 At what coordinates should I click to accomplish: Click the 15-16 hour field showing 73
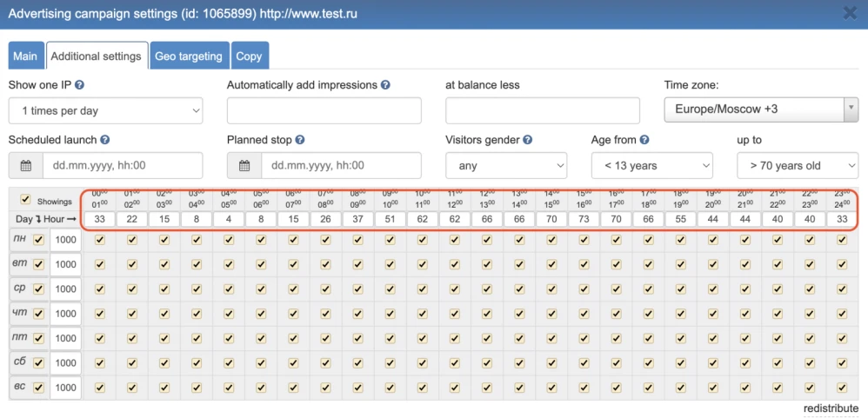tap(584, 219)
